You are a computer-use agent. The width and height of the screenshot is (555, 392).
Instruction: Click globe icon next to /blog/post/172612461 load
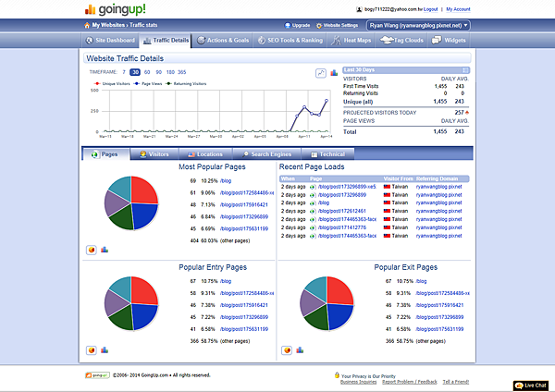pyautogui.click(x=313, y=212)
